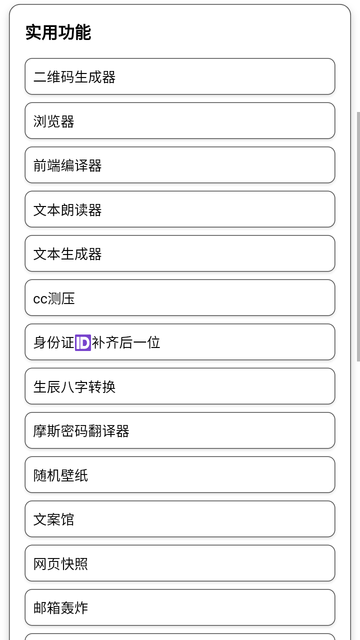This screenshot has width=360, height=640.
Task: Click the scrollbar track above the thumb
Action: pos(358,56)
